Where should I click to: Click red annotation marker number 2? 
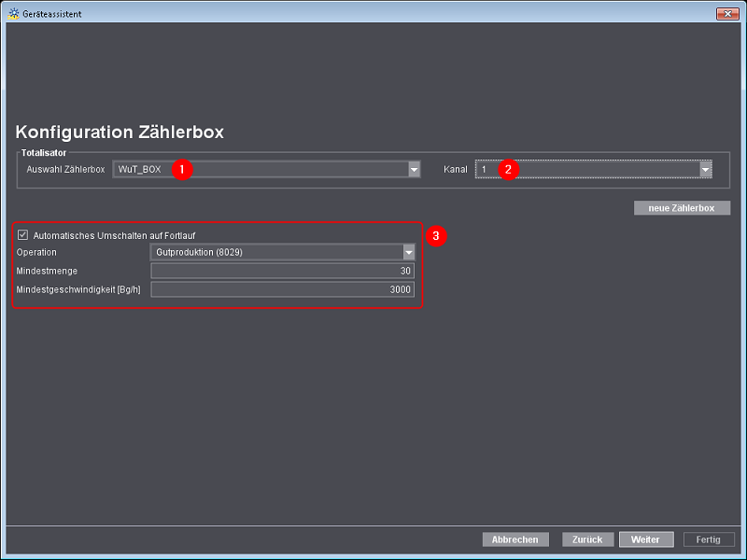point(508,169)
